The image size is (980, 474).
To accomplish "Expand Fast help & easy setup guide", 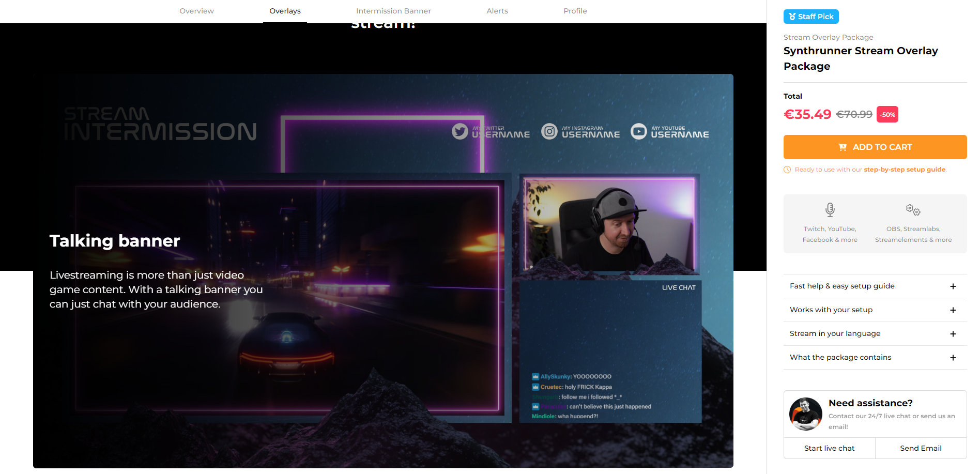I will coord(953,286).
